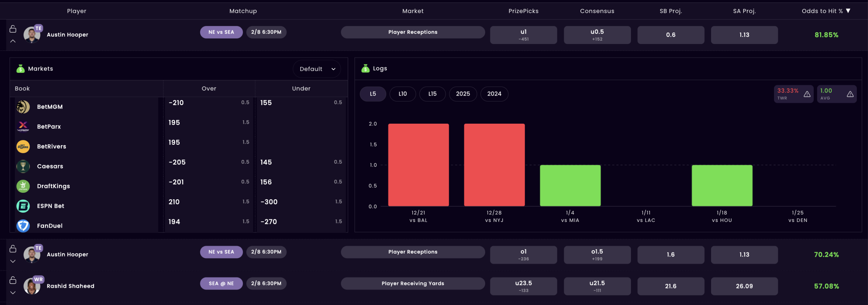Select the 2024 season logs tab
868x305 pixels.
(x=494, y=94)
